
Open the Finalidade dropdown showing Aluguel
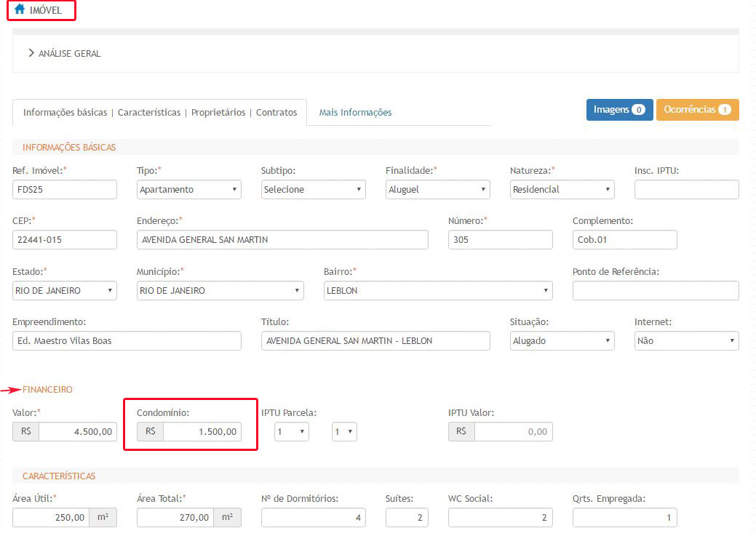[437, 189]
